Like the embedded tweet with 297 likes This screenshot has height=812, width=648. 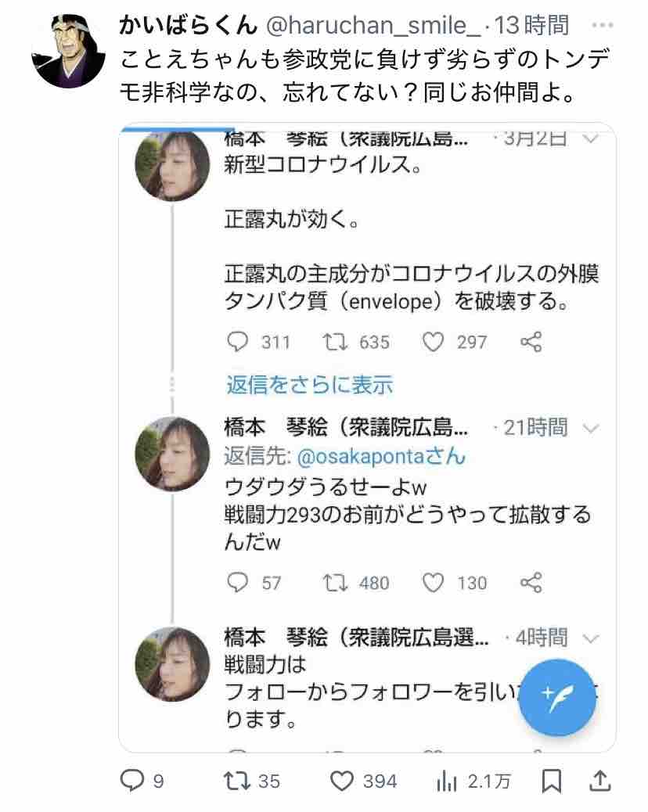[x=432, y=342]
